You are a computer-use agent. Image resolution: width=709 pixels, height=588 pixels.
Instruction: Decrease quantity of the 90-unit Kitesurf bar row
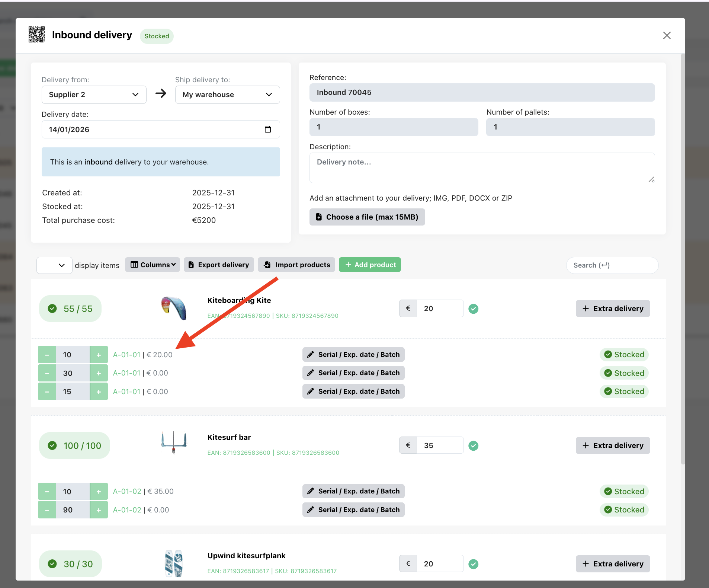(x=47, y=510)
